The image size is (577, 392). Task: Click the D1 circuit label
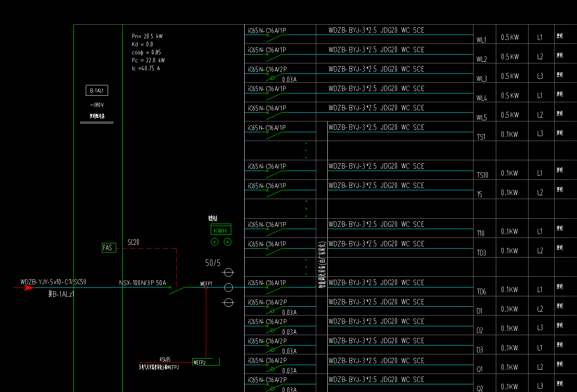479,311
